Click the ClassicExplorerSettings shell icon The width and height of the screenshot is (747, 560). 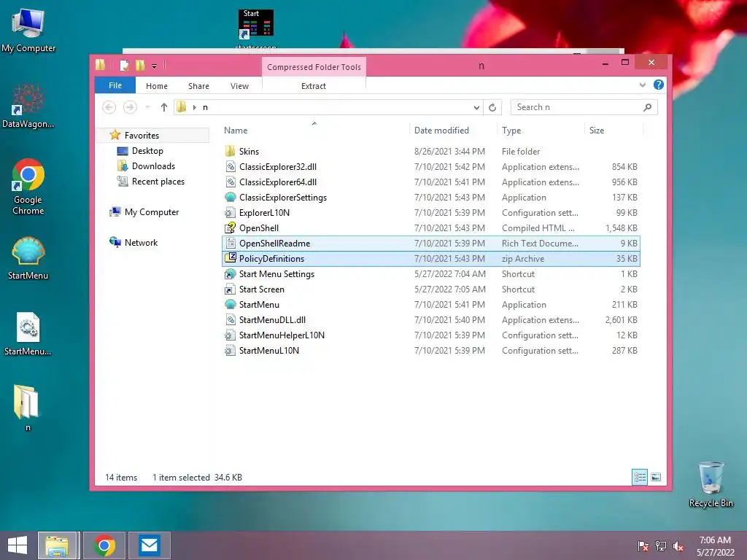coord(230,197)
